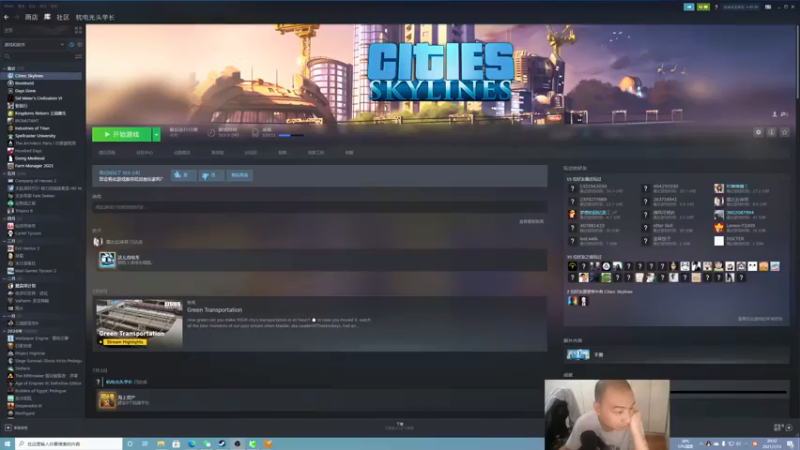The image size is (800, 450).
Task: Click the green friends button in title bar
Action: coord(703,7)
